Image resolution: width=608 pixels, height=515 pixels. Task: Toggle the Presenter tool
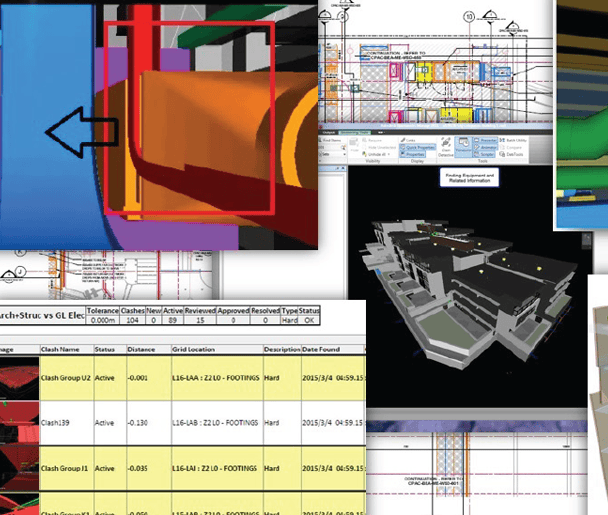pos(486,140)
